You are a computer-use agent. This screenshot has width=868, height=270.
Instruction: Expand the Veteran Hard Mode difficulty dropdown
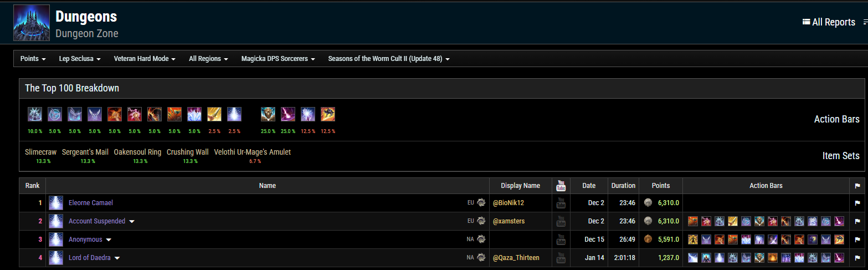(145, 59)
